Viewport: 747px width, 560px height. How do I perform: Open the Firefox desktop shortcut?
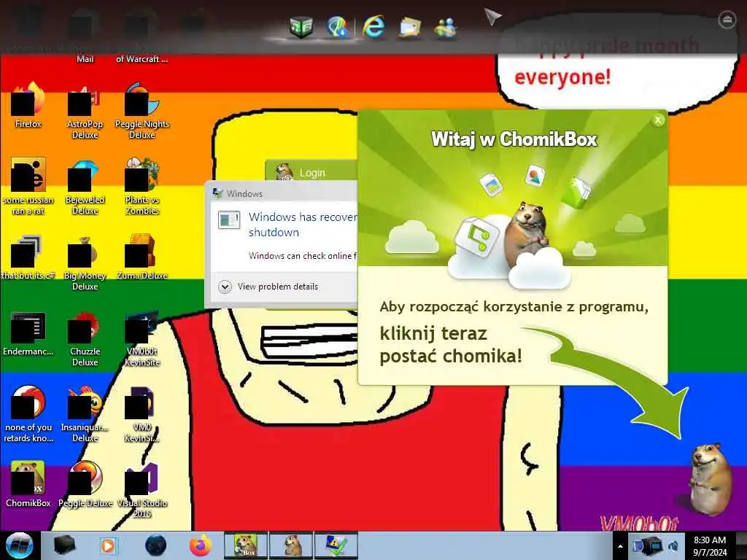(x=28, y=106)
